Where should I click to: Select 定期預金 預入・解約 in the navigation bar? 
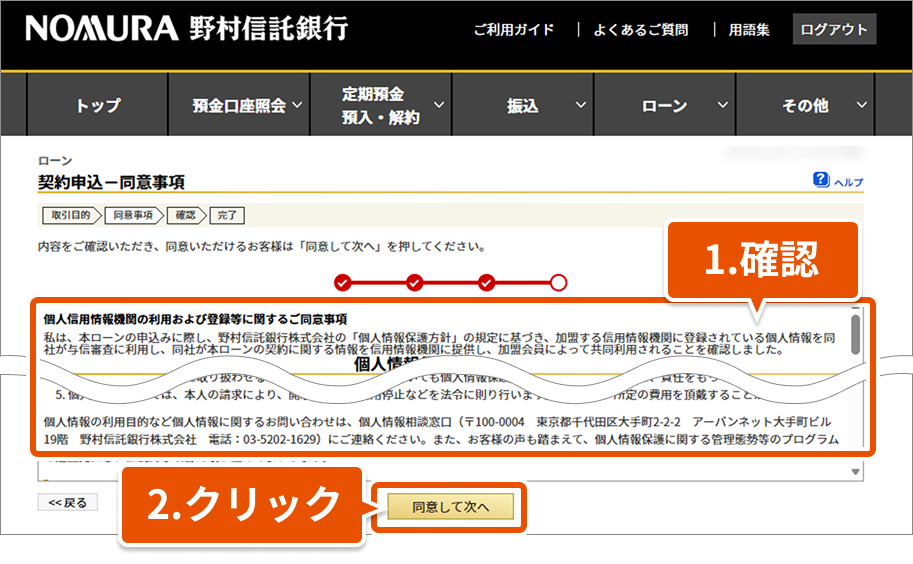380,106
